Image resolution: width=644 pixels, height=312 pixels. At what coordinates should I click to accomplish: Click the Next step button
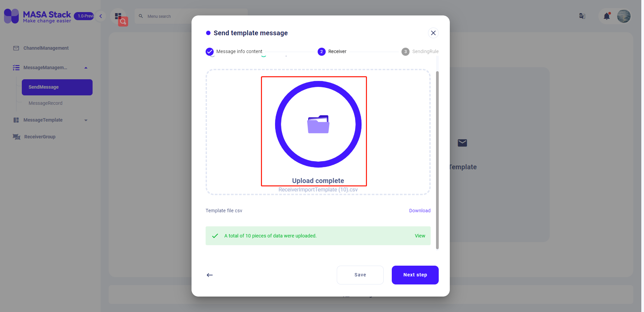(415, 275)
